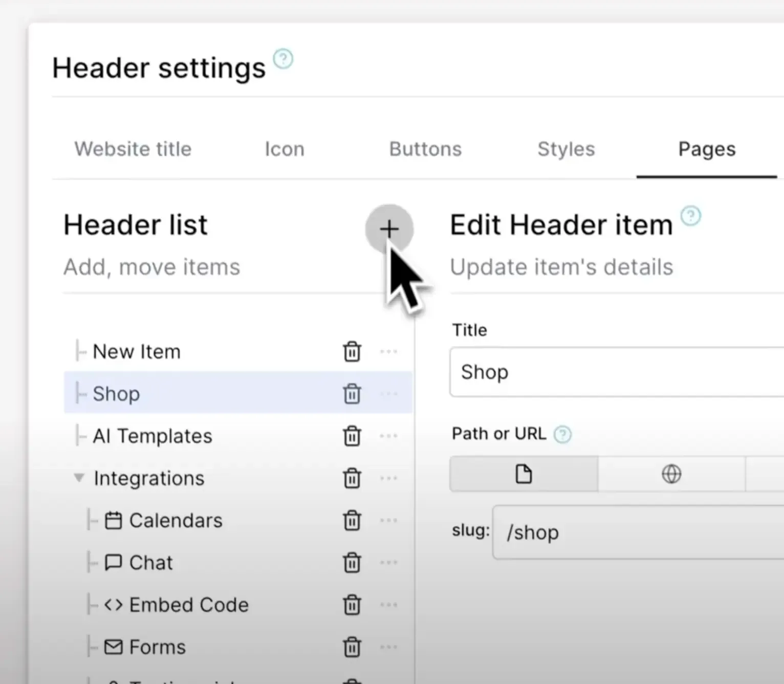The width and height of the screenshot is (784, 684).
Task: Switch to Buttons tab
Action: coord(425,149)
